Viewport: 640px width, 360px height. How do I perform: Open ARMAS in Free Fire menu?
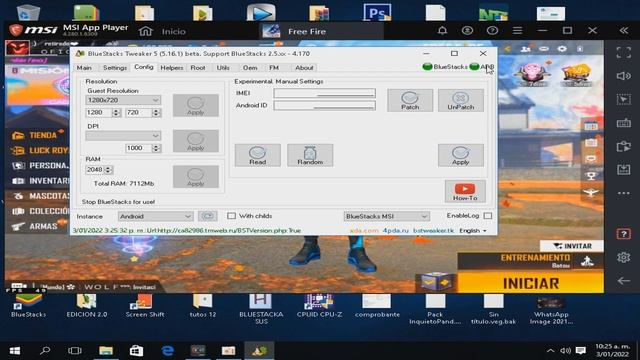tap(38, 226)
